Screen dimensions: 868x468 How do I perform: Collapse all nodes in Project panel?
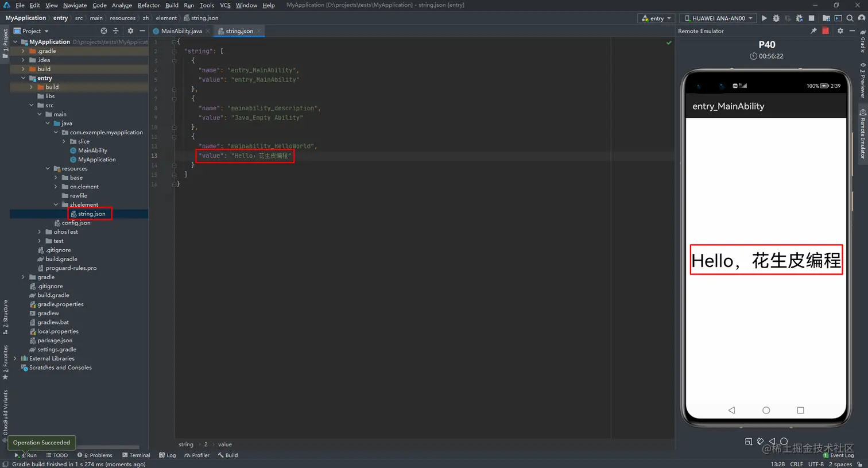click(115, 31)
